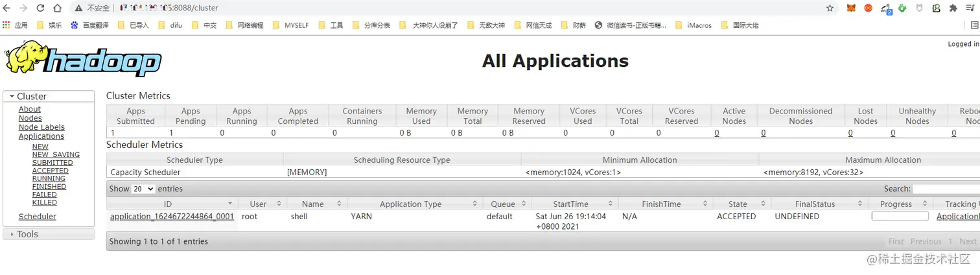Open the 娱乐 bookmarks folder
Image resolution: width=980 pixels, height=275 pixels.
click(49, 25)
